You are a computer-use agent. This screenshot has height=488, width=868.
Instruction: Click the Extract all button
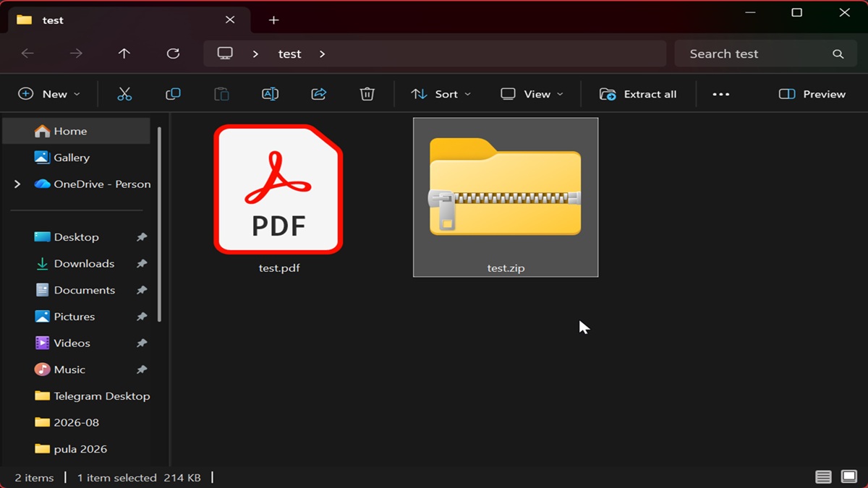pos(638,94)
